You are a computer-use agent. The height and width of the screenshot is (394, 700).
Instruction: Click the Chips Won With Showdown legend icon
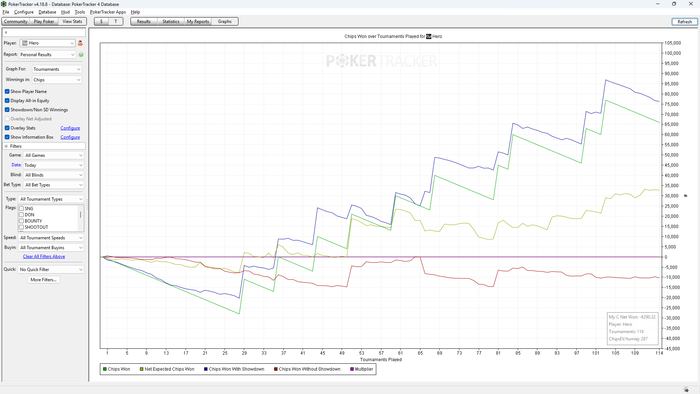click(206, 369)
